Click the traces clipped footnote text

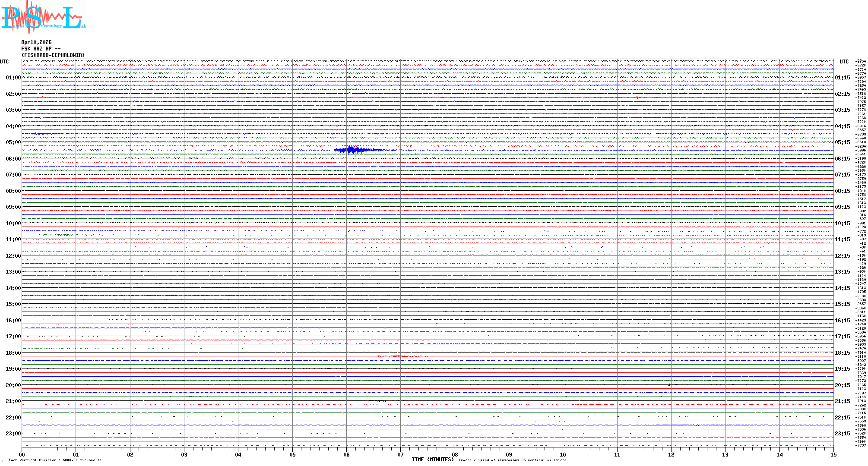[x=512, y=460]
